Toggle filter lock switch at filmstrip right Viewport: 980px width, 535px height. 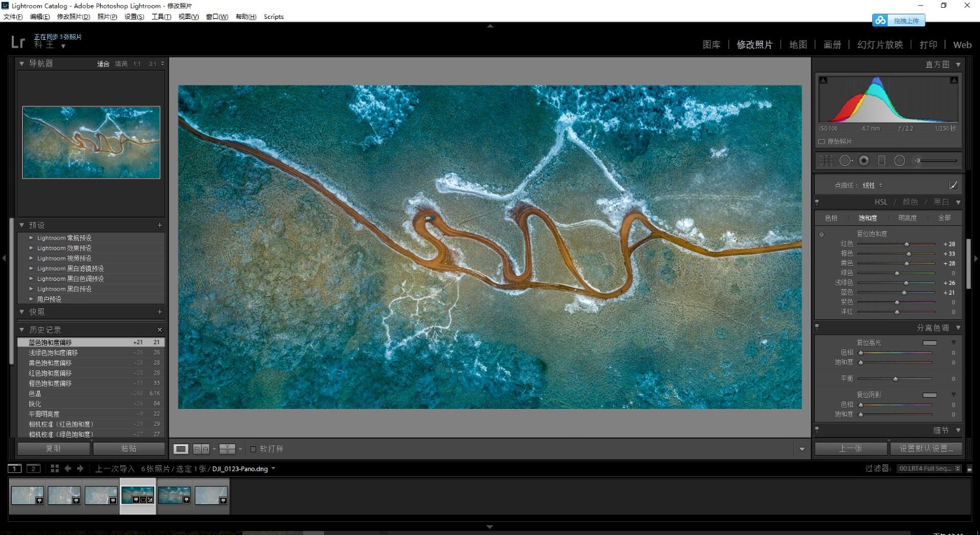click(x=970, y=468)
